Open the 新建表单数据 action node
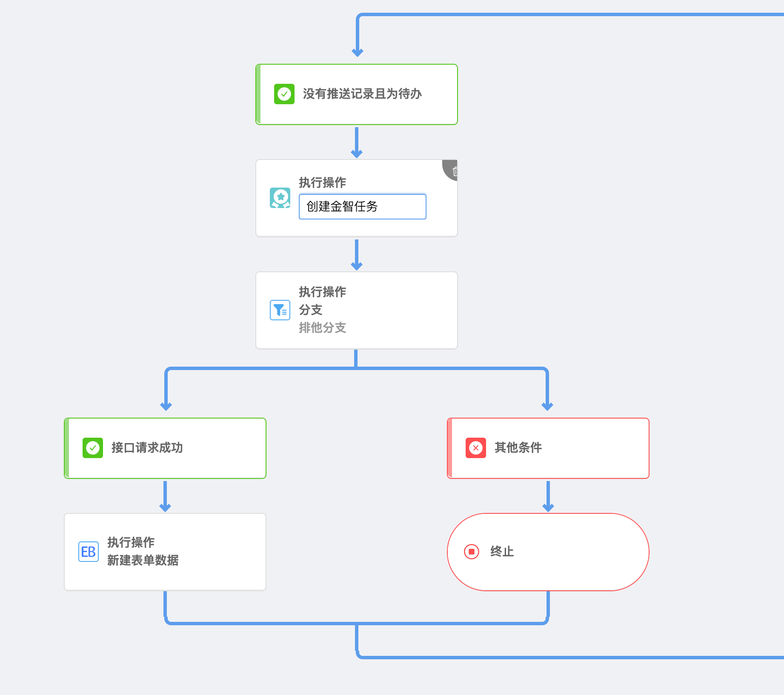The height and width of the screenshot is (695, 784). (165, 552)
